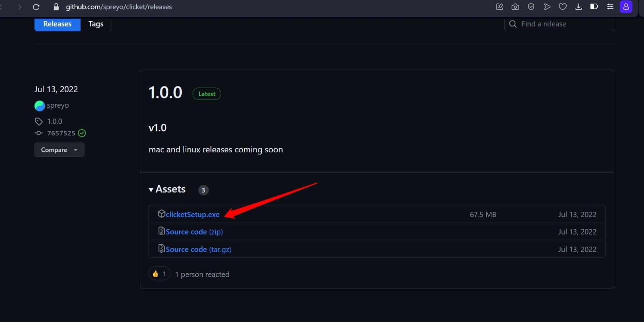Click the file icon beside Source code (zip)

pos(162,231)
